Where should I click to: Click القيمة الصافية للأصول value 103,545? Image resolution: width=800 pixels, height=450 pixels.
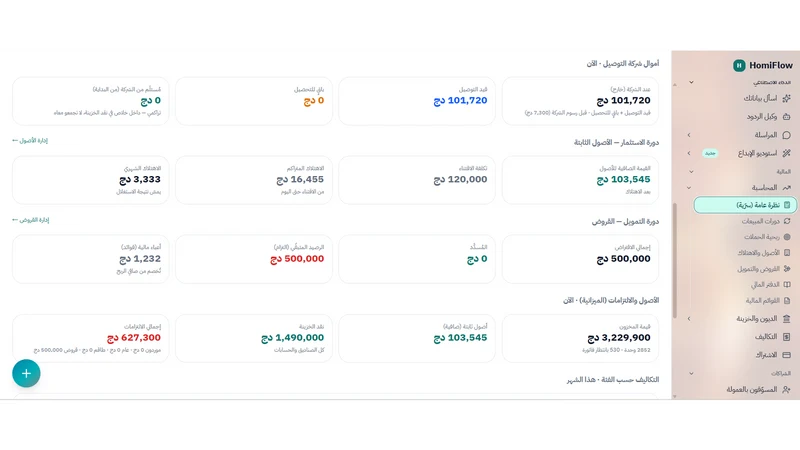click(x=623, y=180)
